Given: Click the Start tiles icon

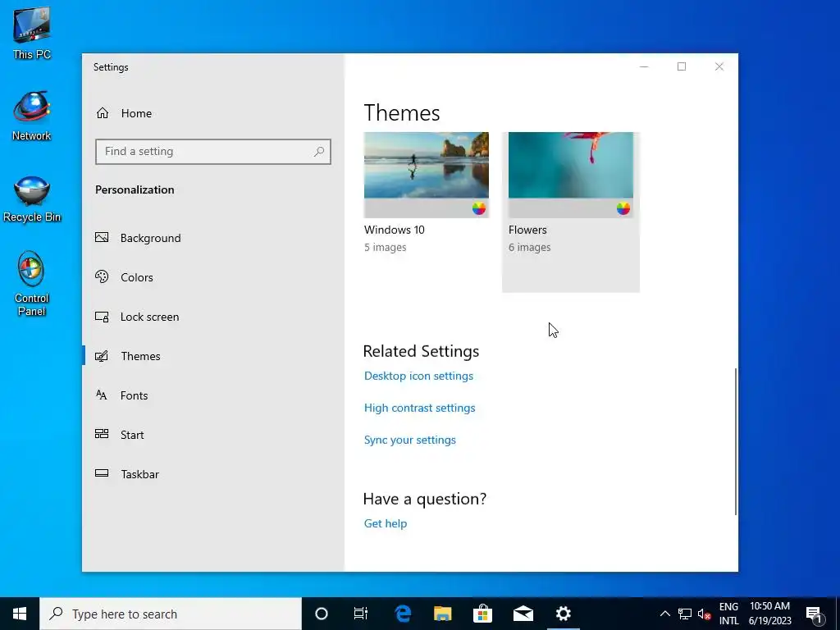Looking at the screenshot, I should [102, 434].
